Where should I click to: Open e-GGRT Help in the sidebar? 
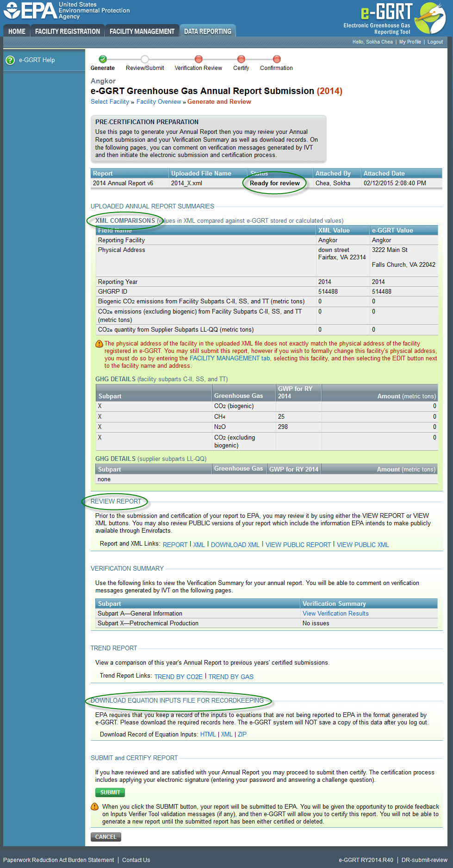pyautogui.click(x=37, y=60)
